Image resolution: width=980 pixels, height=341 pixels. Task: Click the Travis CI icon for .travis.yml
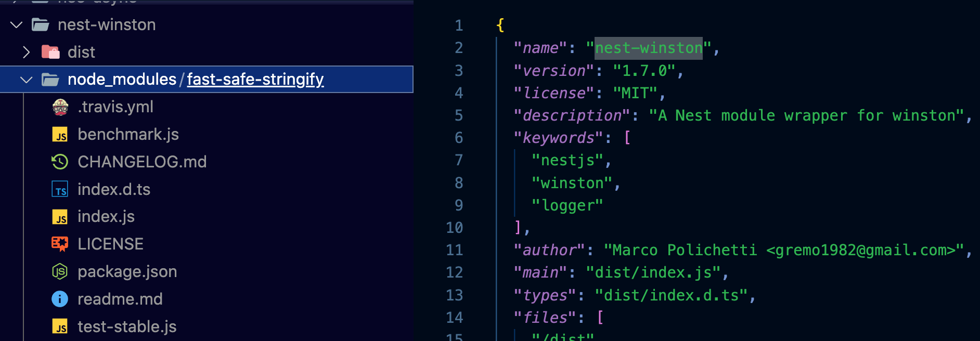pos(60,107)
